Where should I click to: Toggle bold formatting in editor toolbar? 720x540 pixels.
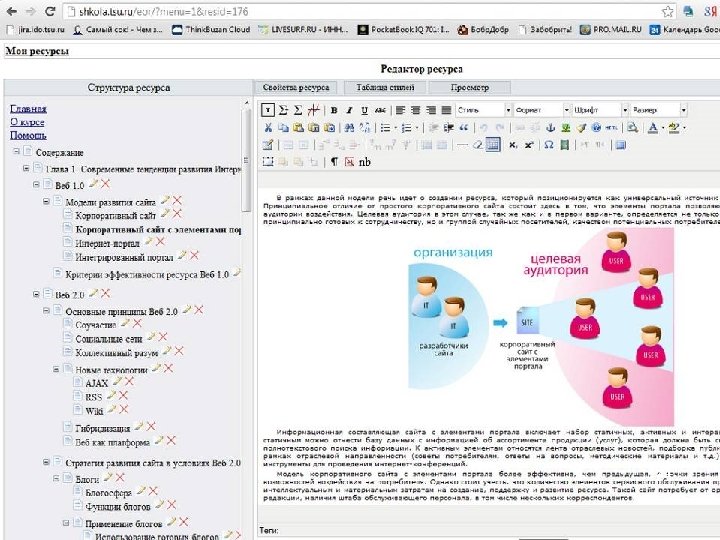pyautogui.click(x=334, y=110)
